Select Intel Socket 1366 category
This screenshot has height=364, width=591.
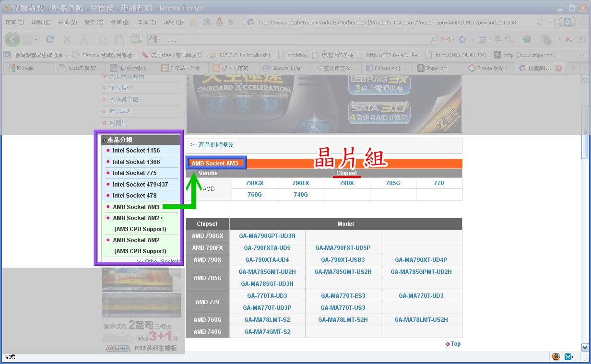click(x=136, y=162)
